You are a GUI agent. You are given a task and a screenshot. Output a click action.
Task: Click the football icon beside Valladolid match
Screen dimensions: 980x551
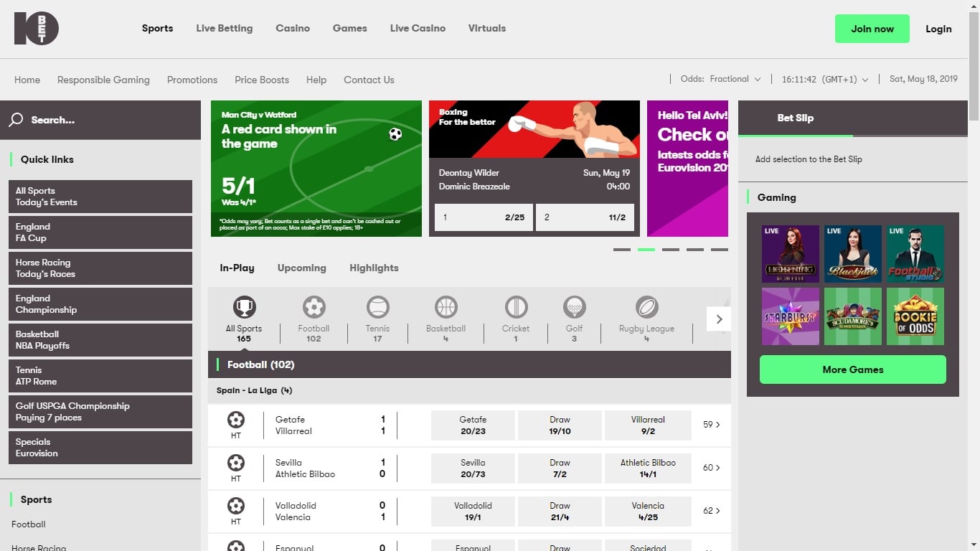point(235,506)
